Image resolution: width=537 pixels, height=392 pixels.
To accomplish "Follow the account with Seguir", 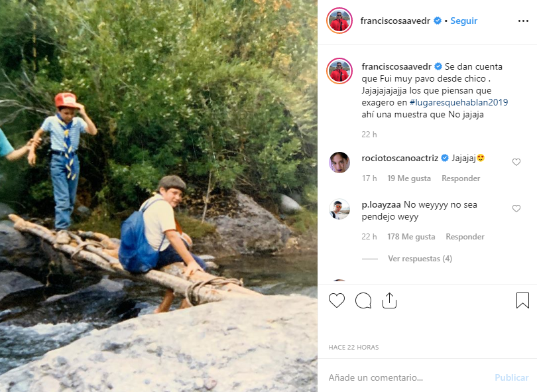I will (x=463, y=21).
